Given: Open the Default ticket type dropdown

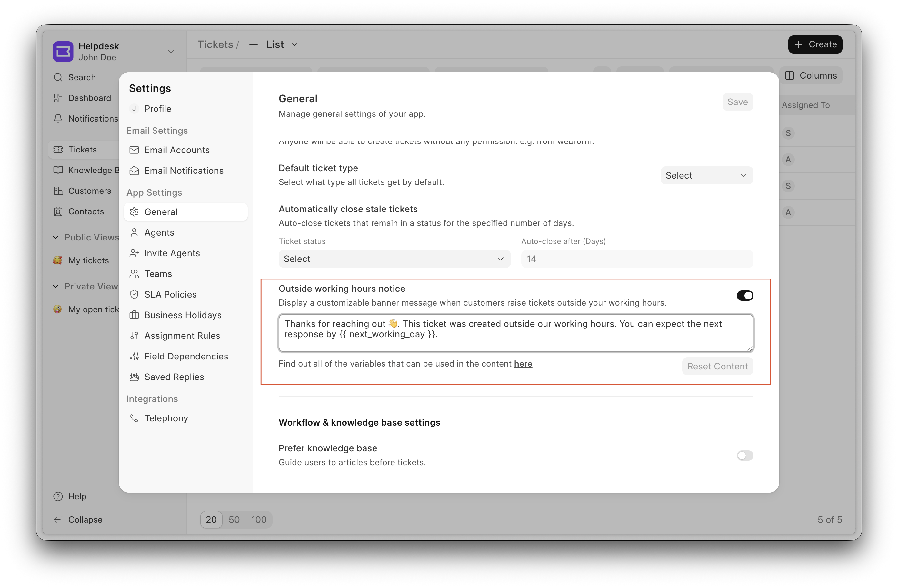Looking at the screenshot, I should 706,175.
